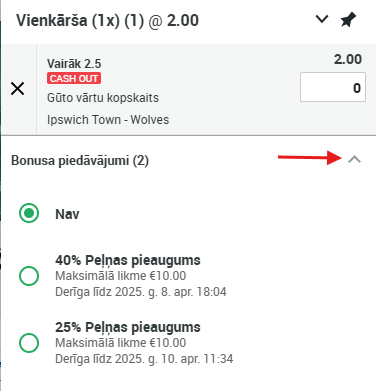Click expiry text Derīga līdz 10. apr. 11:34
This screenshot has width=376, height=391.
coord(144,359)
